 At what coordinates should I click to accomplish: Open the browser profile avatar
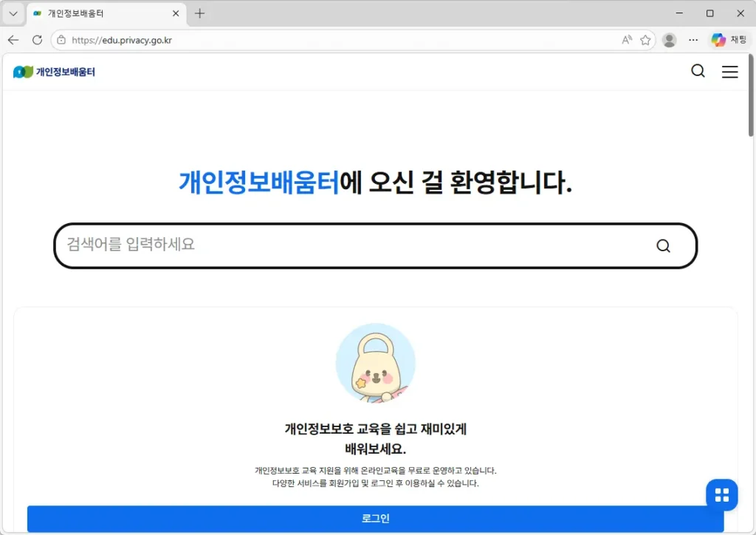tap(669, 40)
